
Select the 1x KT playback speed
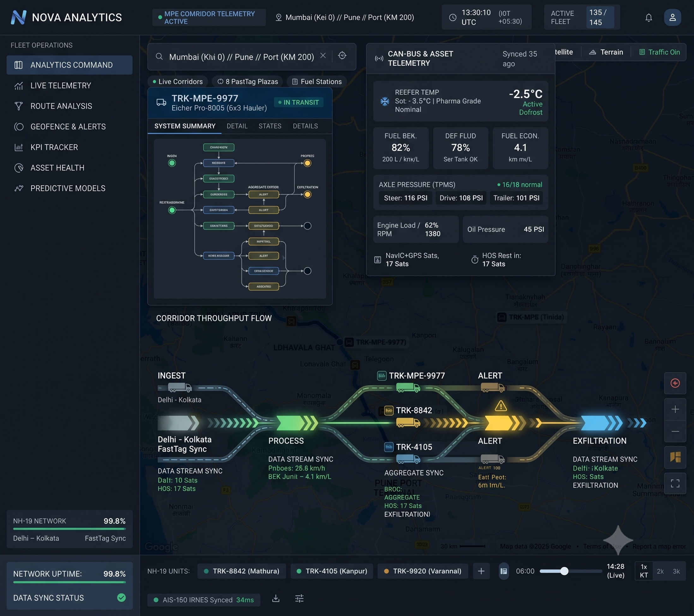[644, 571]
